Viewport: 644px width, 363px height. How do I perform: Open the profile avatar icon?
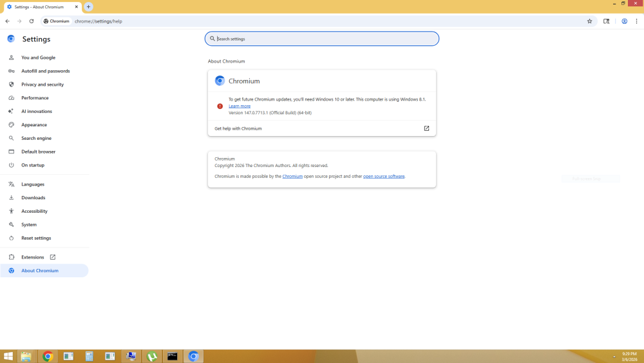tap(624, 21)
